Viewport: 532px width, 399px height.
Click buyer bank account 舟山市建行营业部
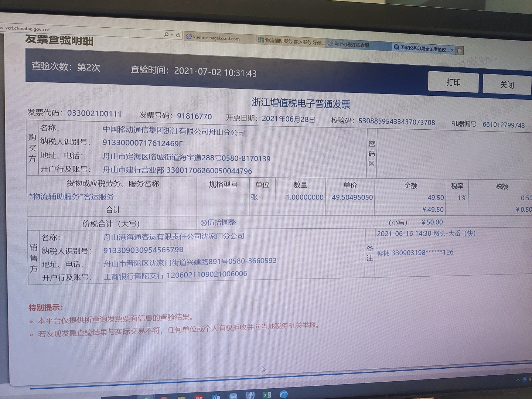point(133,170)
